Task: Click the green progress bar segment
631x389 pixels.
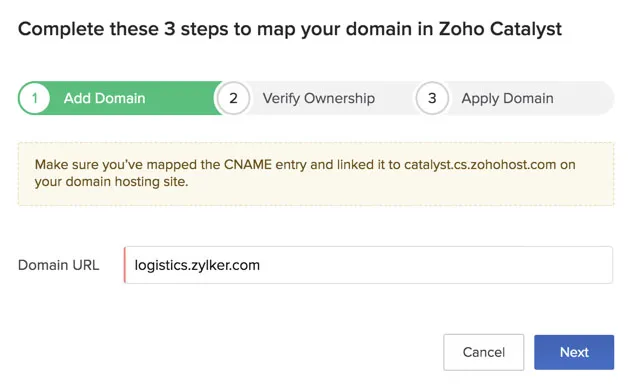Action: [120, 98]
